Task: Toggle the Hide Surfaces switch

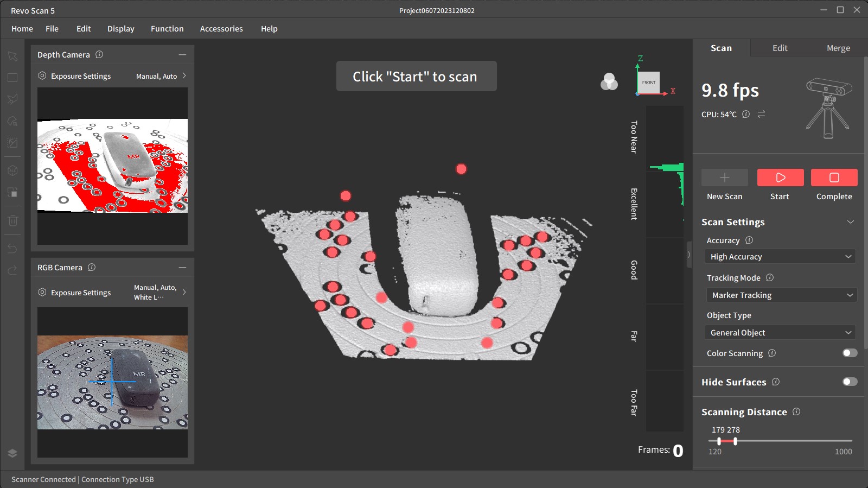Action: coord(850,382)
